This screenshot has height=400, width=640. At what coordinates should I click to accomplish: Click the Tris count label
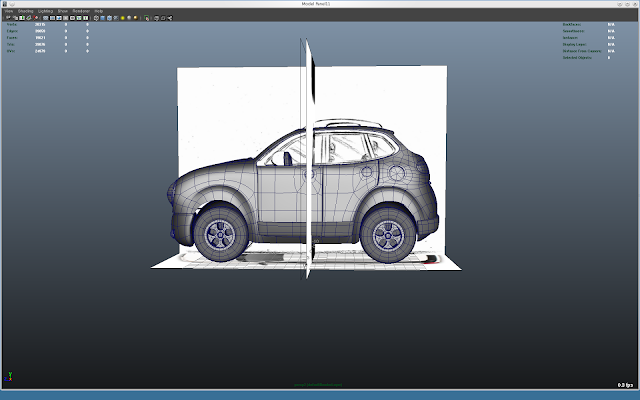click(11, 44)
